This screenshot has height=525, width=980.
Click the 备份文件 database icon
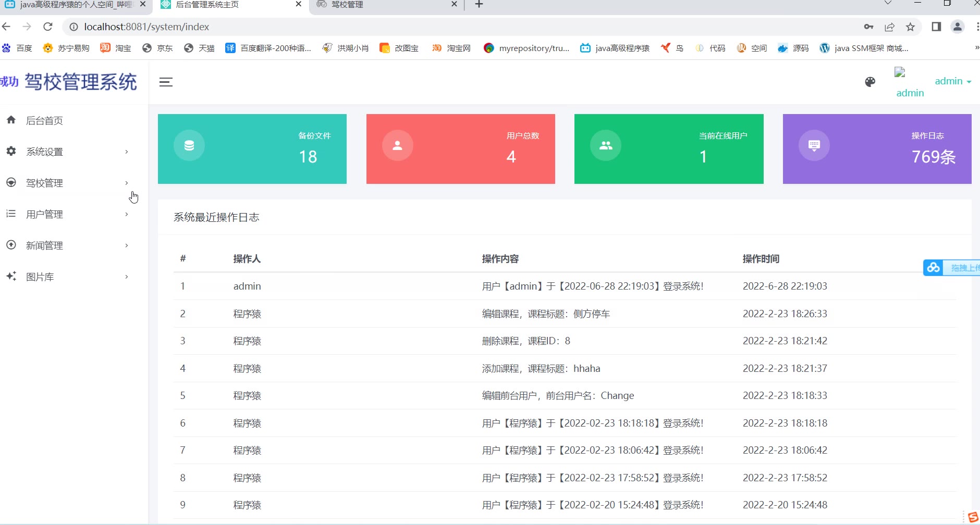pos(189,145)
